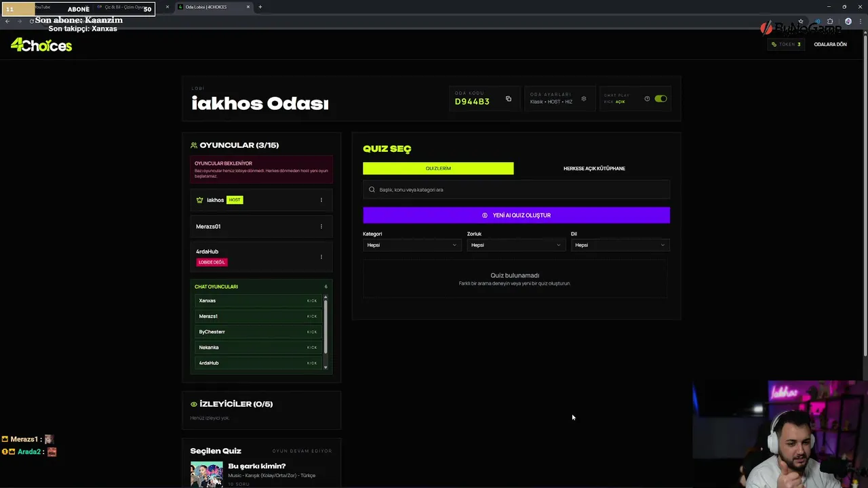Open options menu for iakhos player
Image resolution: width=868 pixels, height=488 pixels.
(321, 200)
